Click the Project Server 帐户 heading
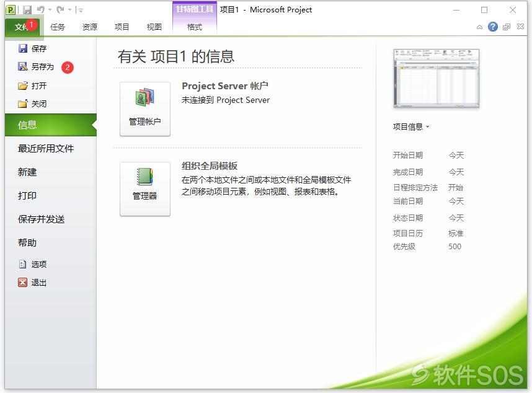This screenshot has width=532, height=393. click(225, 86)
